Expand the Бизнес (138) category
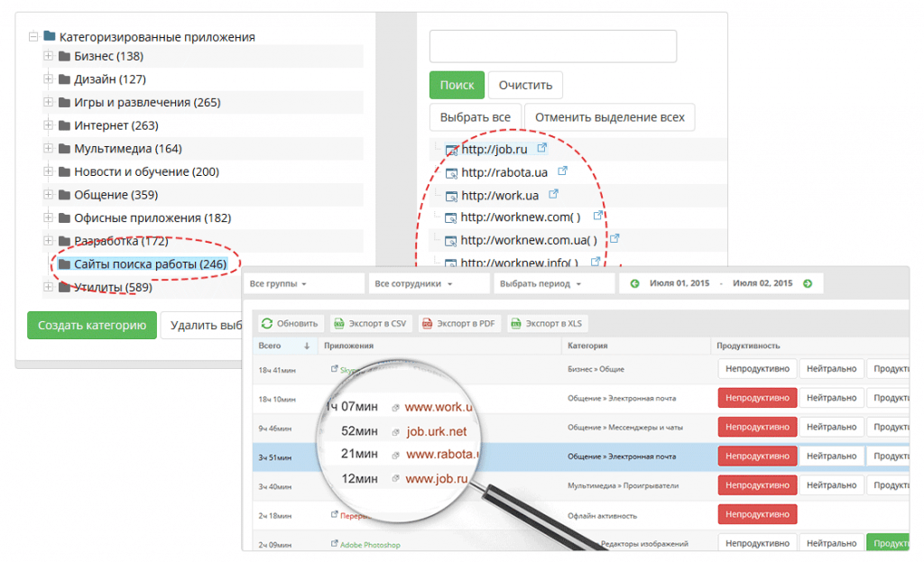The width and height of the screenshot is (924, 563). coord(49,56)
